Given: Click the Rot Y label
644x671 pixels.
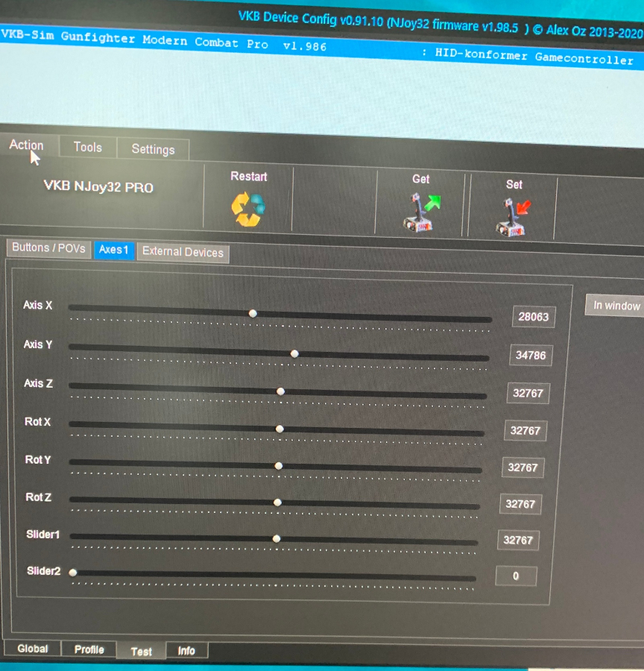Looking at the screenshot, I should click(x=38, y=459).
